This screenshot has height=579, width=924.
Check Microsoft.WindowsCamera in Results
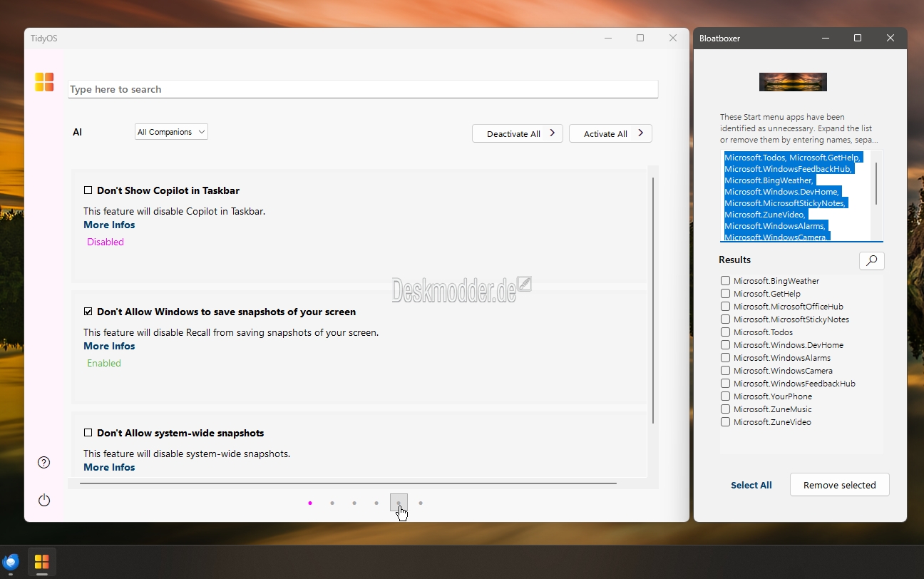(725, 371)
